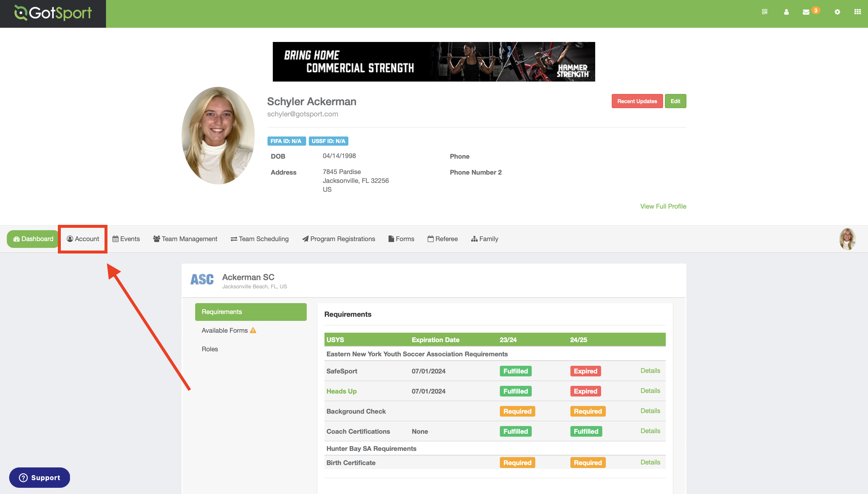Open the apps grid icon
868x494 pixels.
[857, 12]
